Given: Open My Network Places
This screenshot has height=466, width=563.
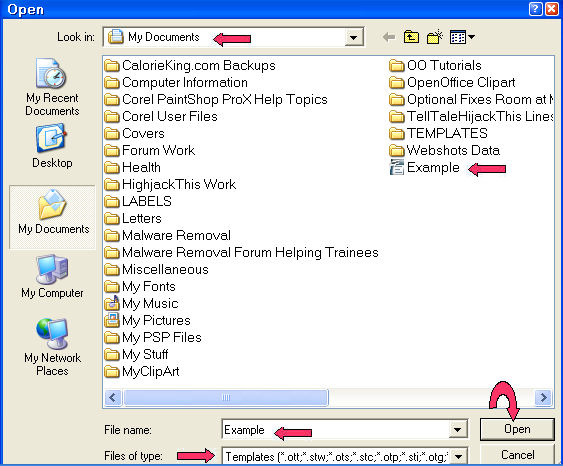Looking at the screenshot, I should 52,347.
